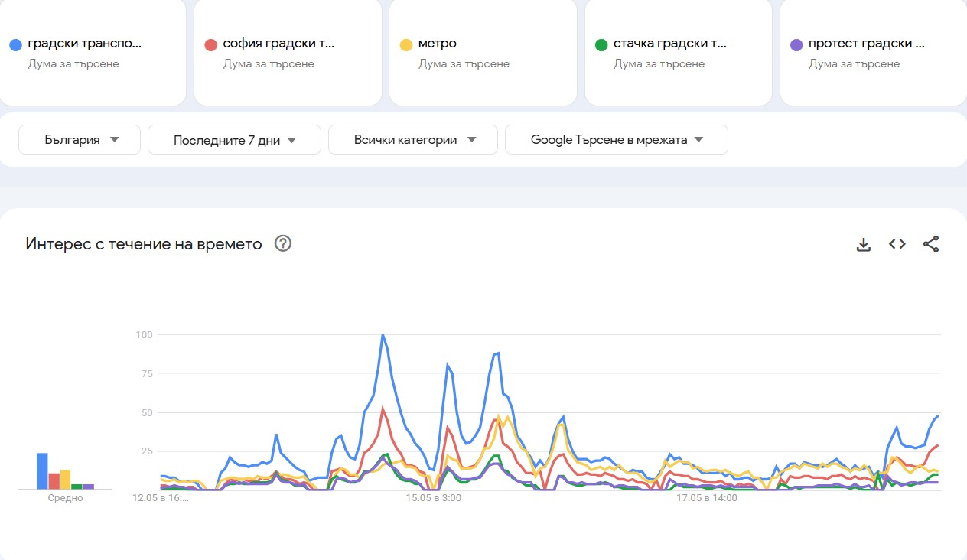Open the help icon next to chart title
Screen dimensions: 967x560
click(282, 243)
